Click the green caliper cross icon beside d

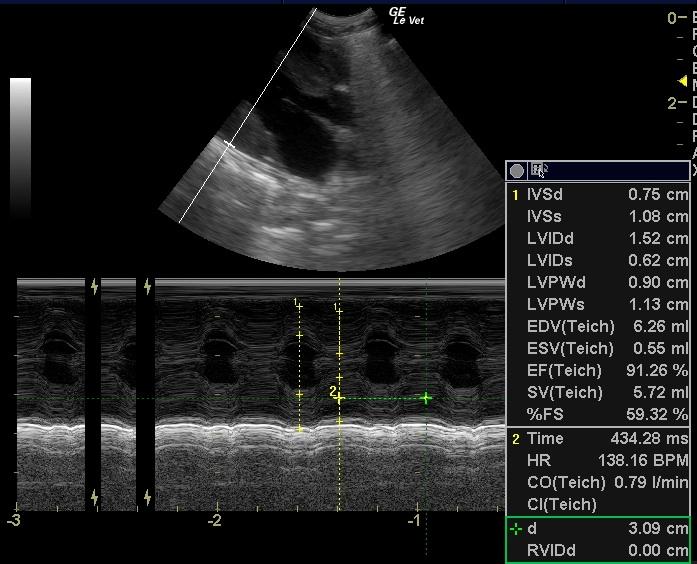515,528
